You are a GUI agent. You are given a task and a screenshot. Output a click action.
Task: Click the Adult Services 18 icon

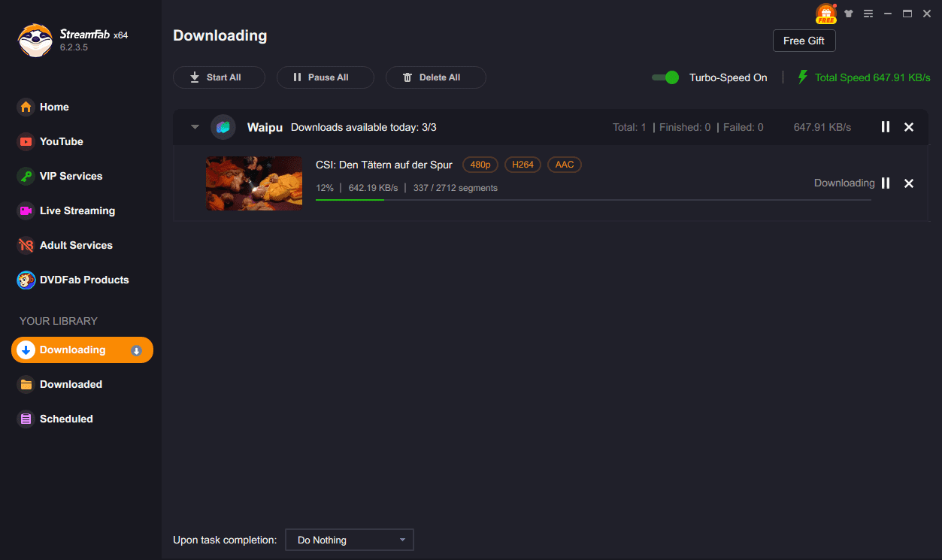26,245
